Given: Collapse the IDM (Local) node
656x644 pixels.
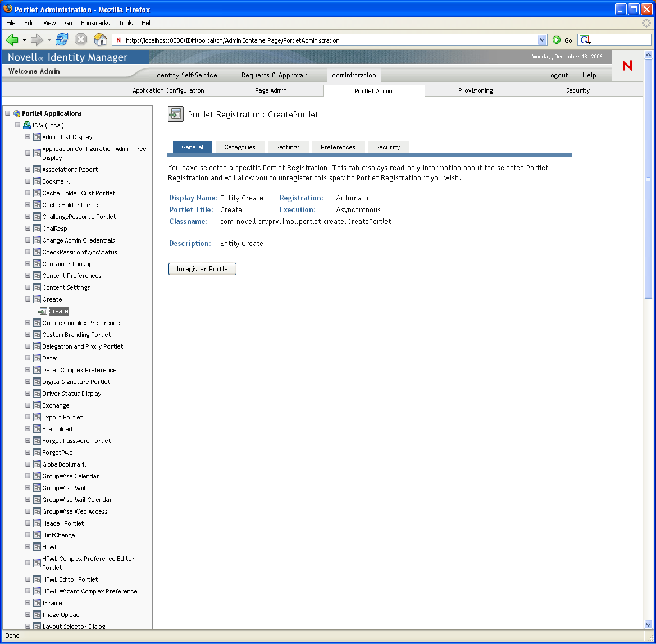Looking at the screenshot, I should point(17,125).
